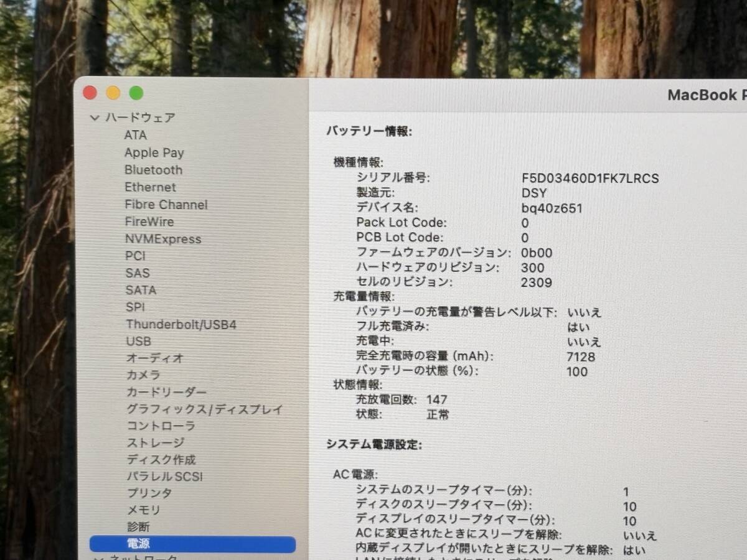
Task: Select the highlighted 電源 entry
Action: coord(192,544)
